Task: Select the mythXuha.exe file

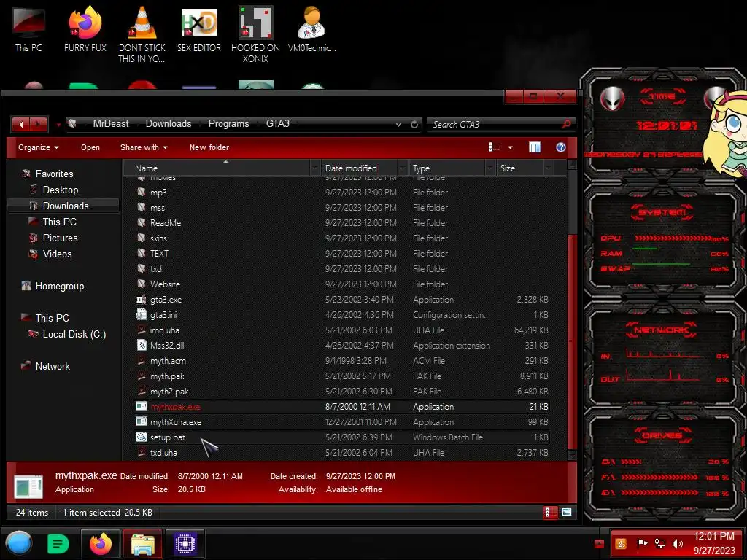Action: point(176,422)
